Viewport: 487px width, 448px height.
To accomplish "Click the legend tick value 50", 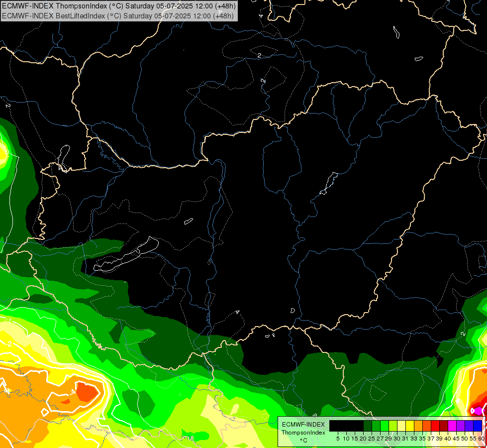I will 464,439.
